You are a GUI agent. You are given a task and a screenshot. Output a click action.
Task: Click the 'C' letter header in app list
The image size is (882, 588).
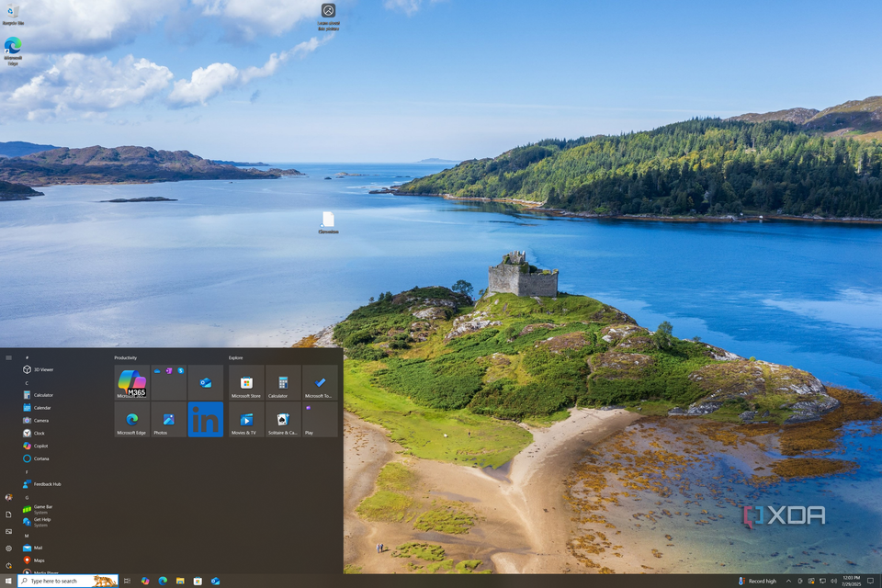tap(27, 383)
